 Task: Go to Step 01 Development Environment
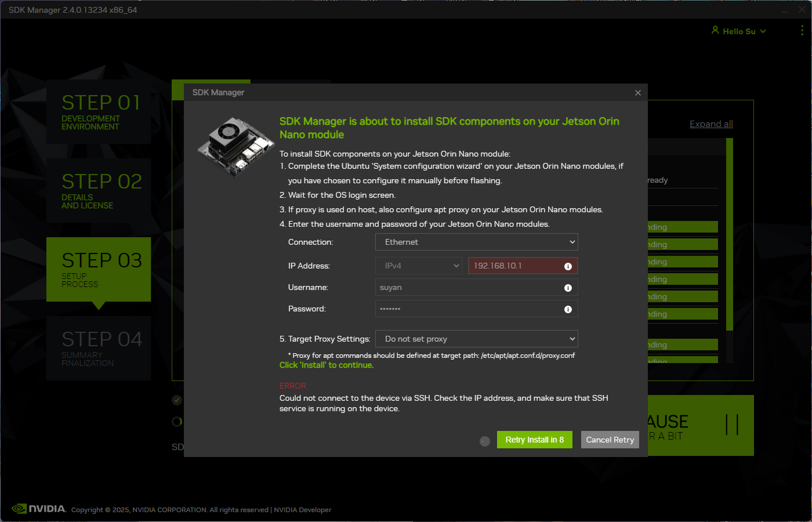[99, 111]
